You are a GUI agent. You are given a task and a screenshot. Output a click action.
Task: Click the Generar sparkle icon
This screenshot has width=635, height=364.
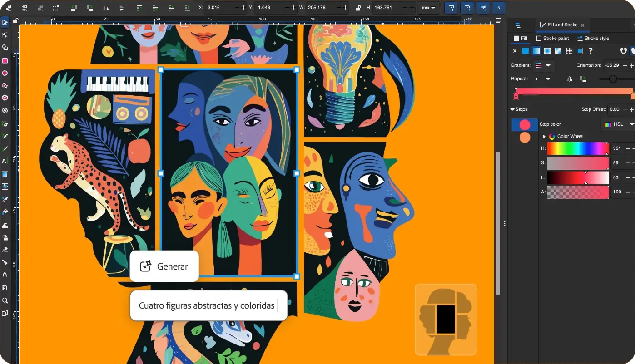click(145, 266)
